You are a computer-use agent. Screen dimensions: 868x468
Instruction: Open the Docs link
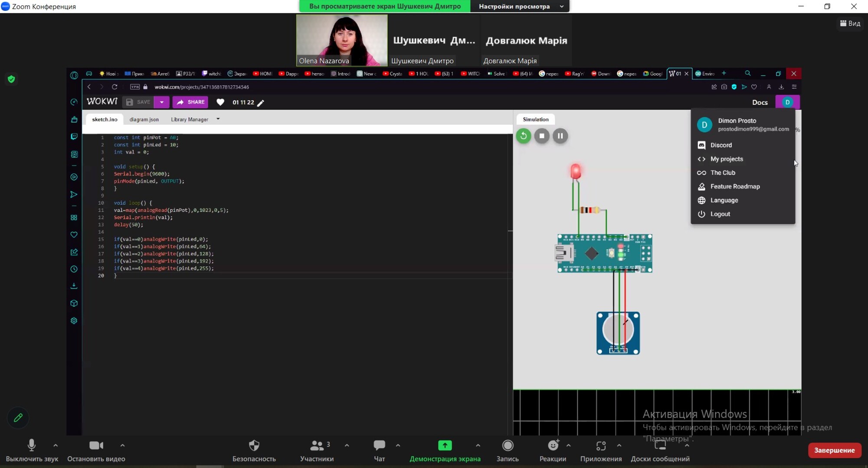pos(760,103)
